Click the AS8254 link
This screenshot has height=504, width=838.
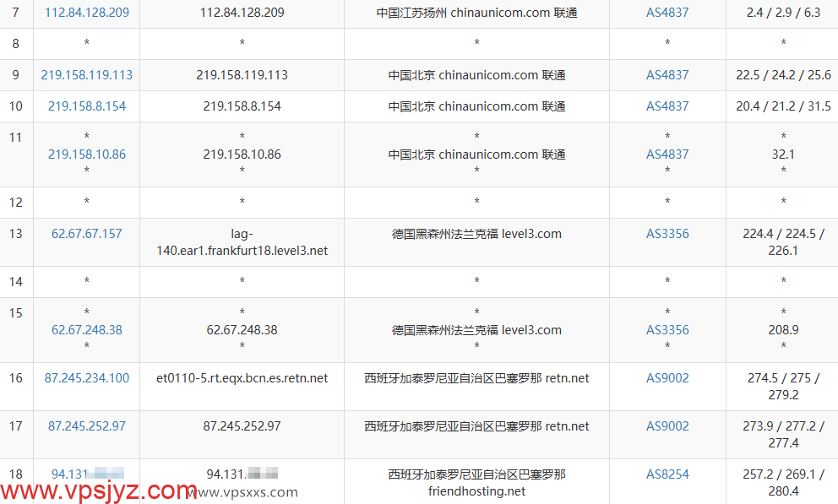pyautogui.click(x=667, y=474)
